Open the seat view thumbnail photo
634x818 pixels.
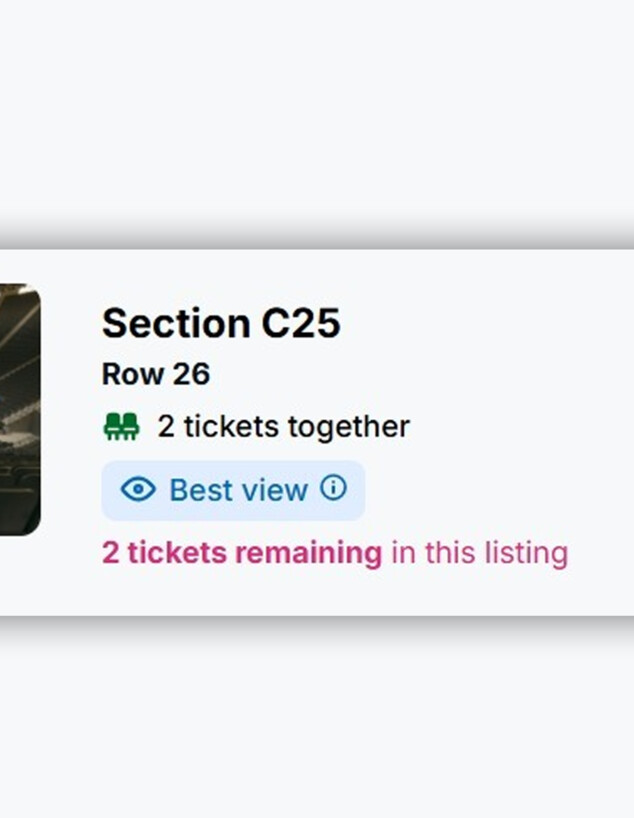click(x=19, y=409)
